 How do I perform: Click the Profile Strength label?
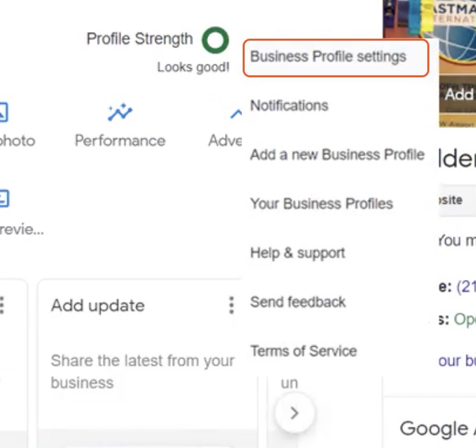[139, 39]
